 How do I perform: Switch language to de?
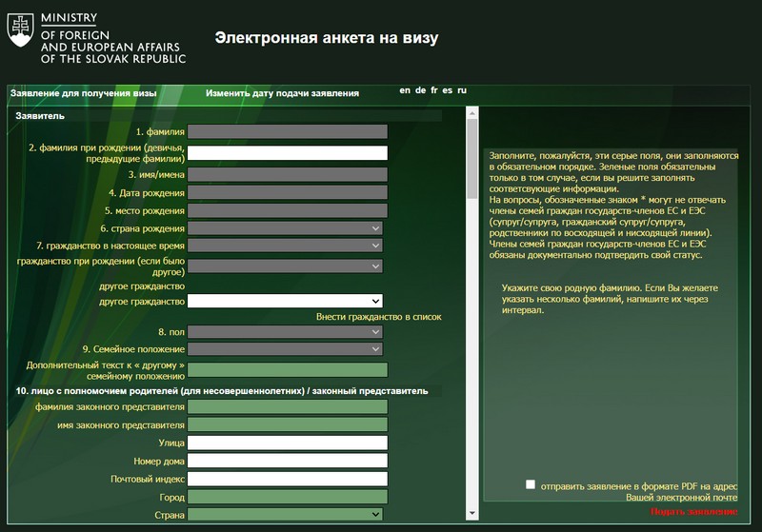(421, 90)
